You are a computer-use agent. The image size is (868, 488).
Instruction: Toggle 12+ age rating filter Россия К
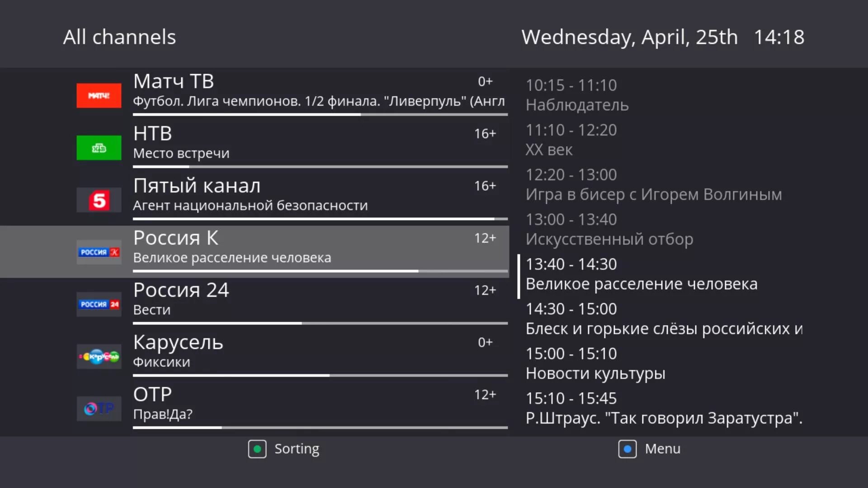pyautogui.click(x=484, y=238)
